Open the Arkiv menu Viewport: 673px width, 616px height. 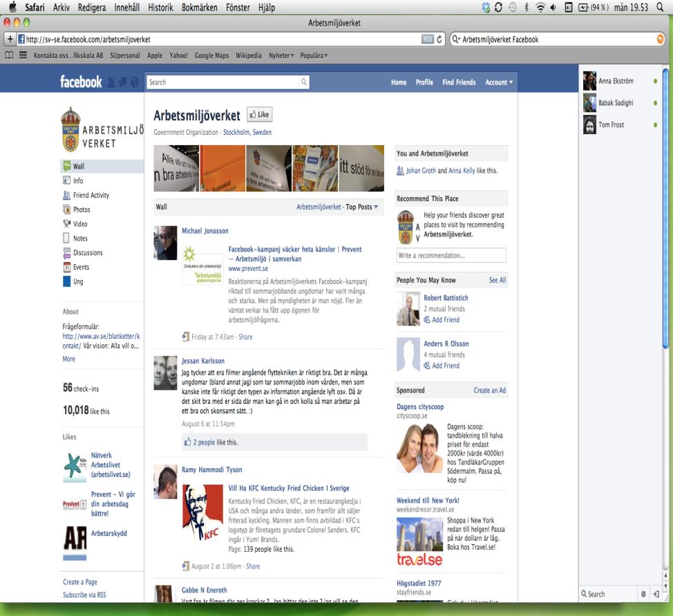point(61,8)
